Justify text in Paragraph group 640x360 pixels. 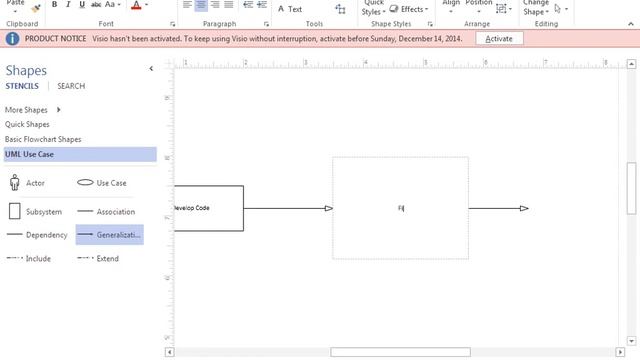(x=229, y=5)
